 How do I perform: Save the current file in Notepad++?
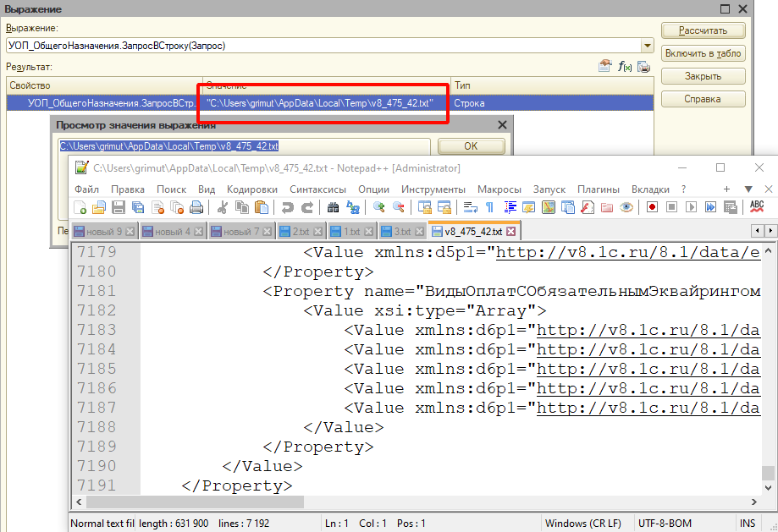(118, 206)
